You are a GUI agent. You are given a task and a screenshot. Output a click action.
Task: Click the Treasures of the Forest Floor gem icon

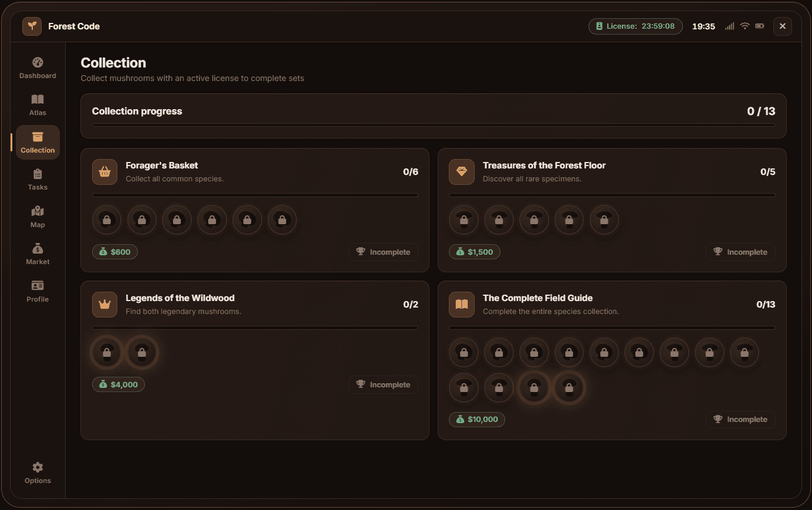(x=462, y=172)
